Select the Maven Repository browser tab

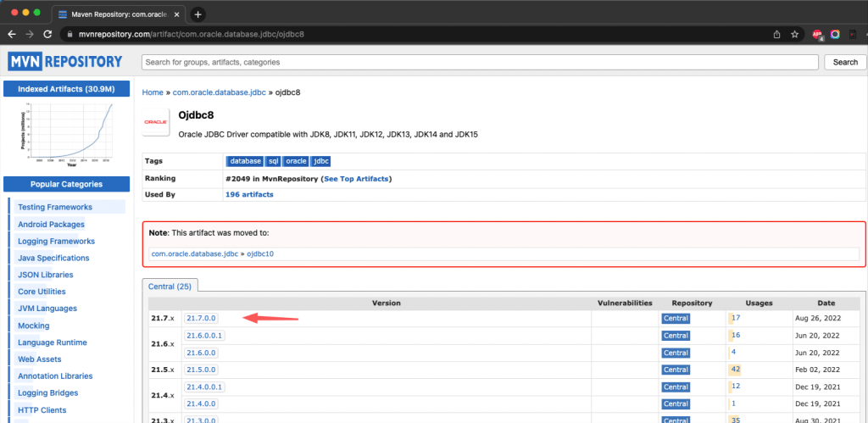click(x=119, y=14)
